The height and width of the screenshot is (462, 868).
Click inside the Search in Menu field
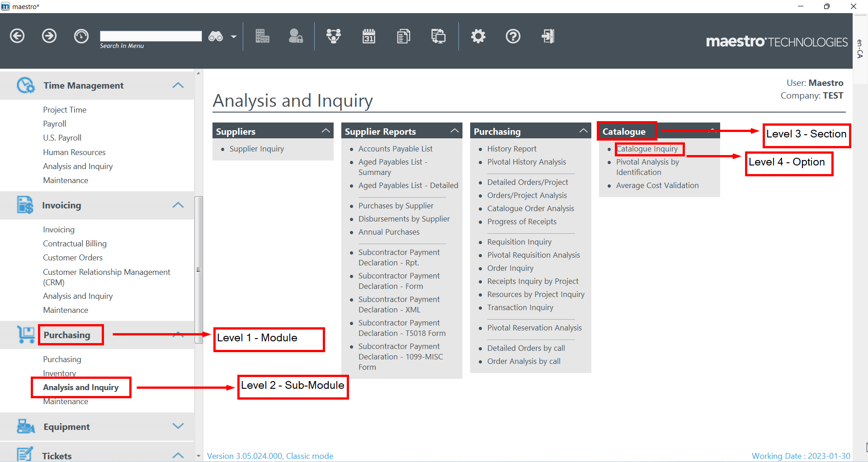pos(151,36)
